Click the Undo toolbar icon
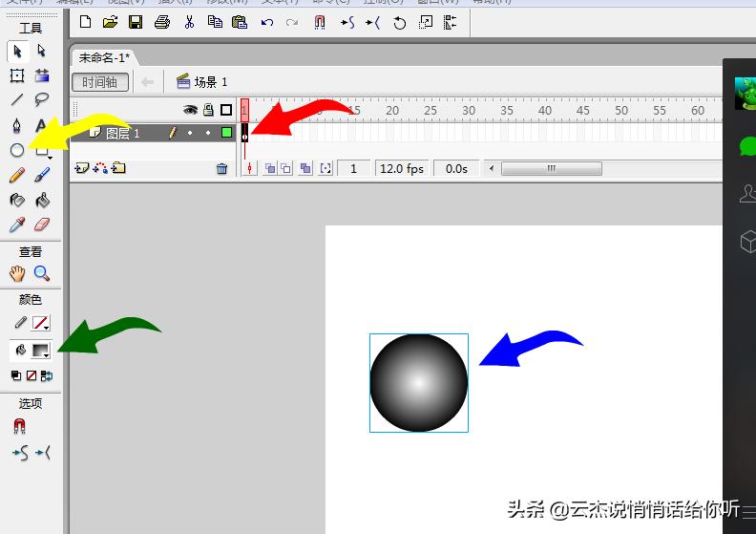This screenshot has height=534, width=756. pyautogui.click(x=267, y=22)
